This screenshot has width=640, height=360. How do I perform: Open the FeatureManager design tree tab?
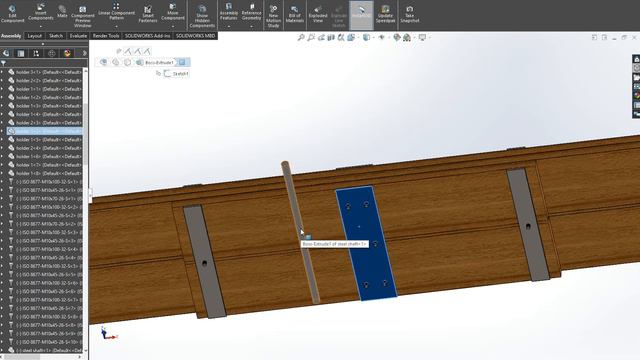pos(6,53)
